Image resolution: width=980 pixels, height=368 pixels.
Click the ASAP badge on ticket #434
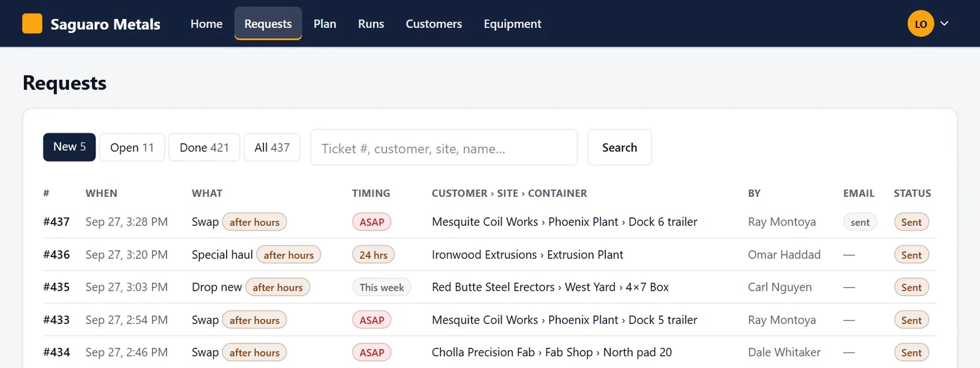click(372, 352)
